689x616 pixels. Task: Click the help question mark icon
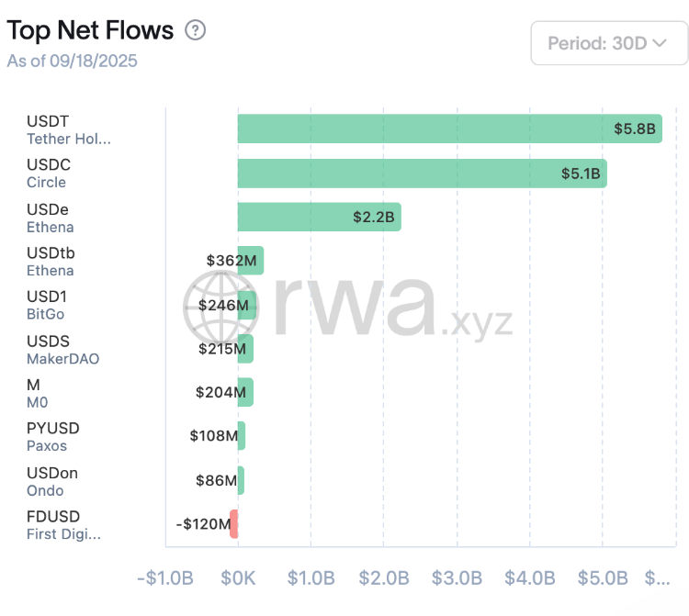[x=196, y=30]
